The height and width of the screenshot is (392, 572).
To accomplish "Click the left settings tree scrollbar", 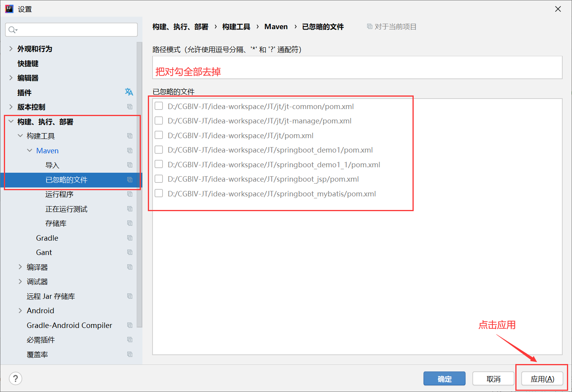I will [x=140, y=184].
